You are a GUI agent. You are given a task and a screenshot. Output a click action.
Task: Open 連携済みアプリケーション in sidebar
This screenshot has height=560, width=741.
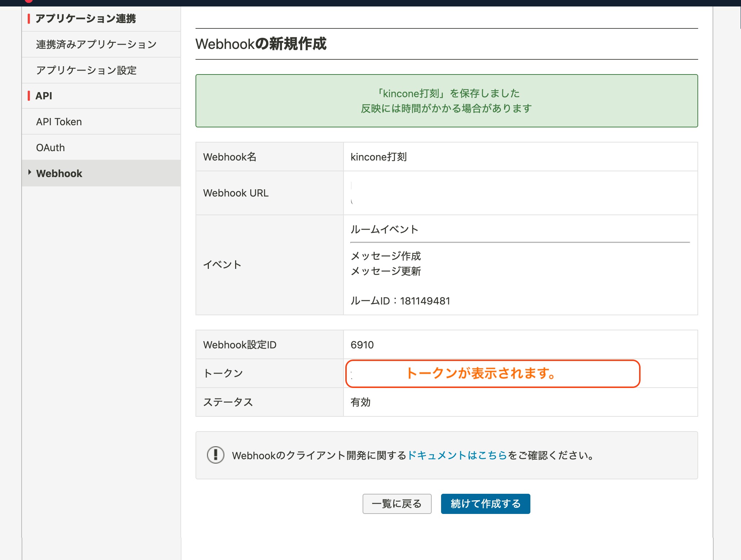101,44
